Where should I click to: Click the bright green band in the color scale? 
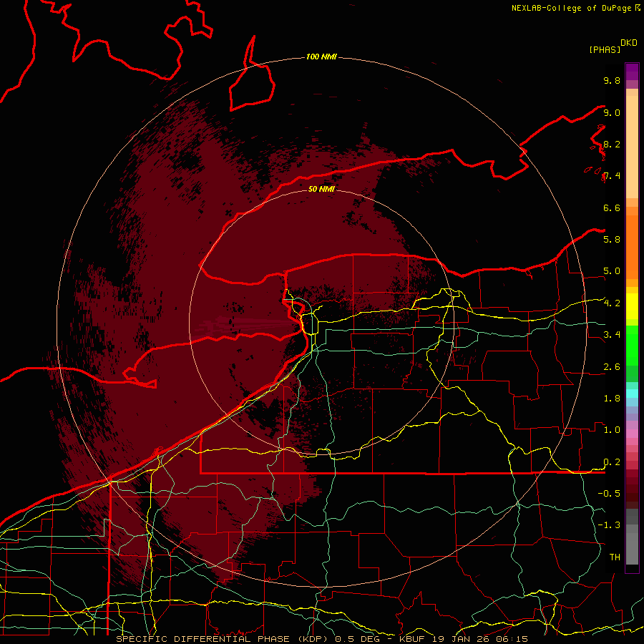tap(632, 345)
